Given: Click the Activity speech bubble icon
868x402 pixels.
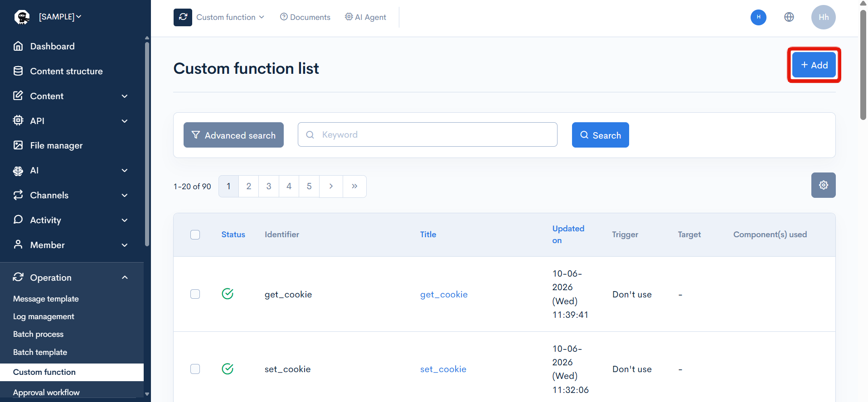Looking at the screenshot, I should click(x=18, y=220).
